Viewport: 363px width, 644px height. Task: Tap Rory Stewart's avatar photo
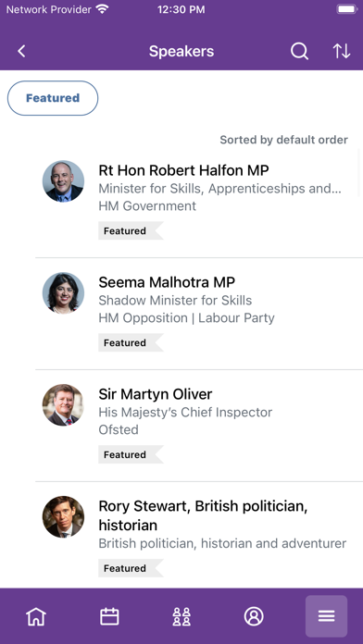point(63,516)
